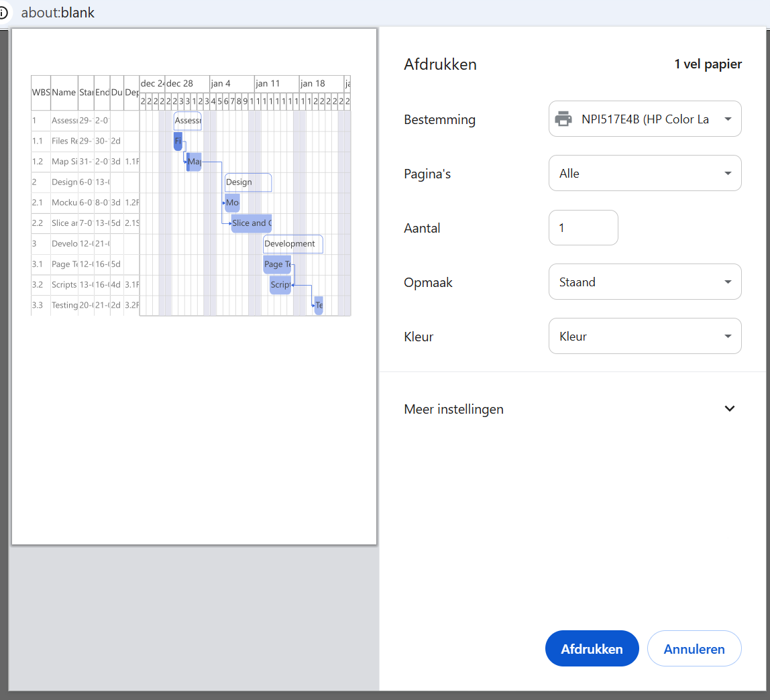Click the WBS column header in the preview
Screen dimensions: 770x700
click(41, 93)
